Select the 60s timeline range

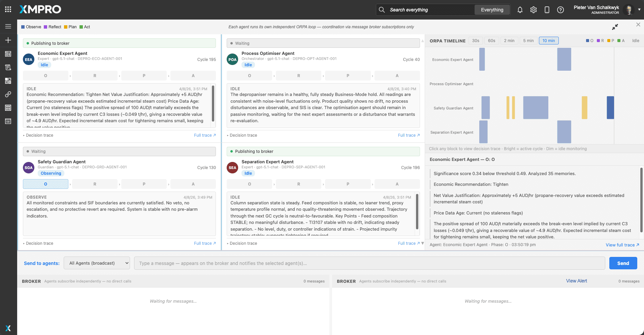point(492,41)
